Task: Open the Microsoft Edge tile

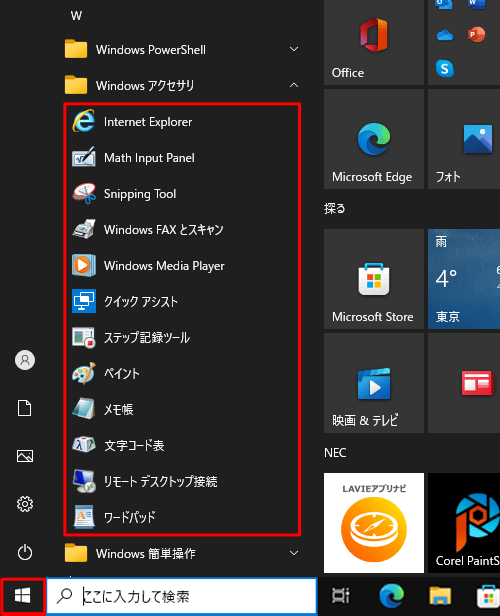Action: (x=374, y=139)
